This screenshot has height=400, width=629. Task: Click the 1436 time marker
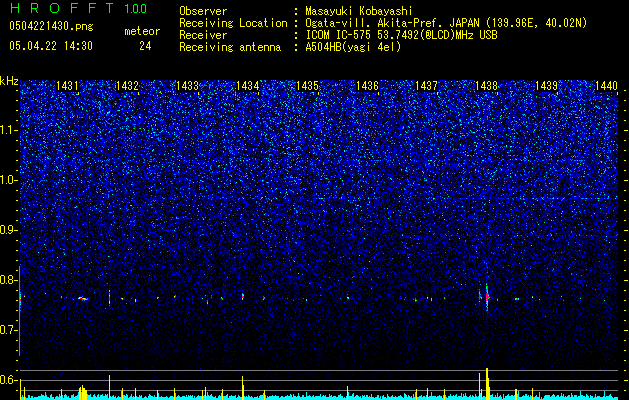pos(367,86)
